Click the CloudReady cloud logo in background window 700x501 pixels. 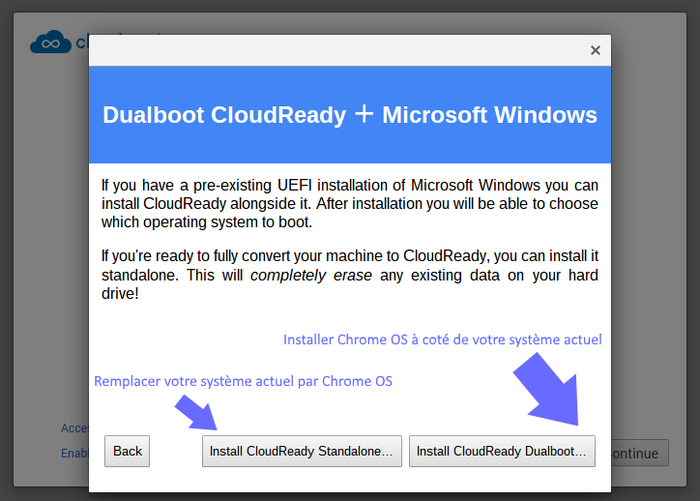tap(50, 43)
